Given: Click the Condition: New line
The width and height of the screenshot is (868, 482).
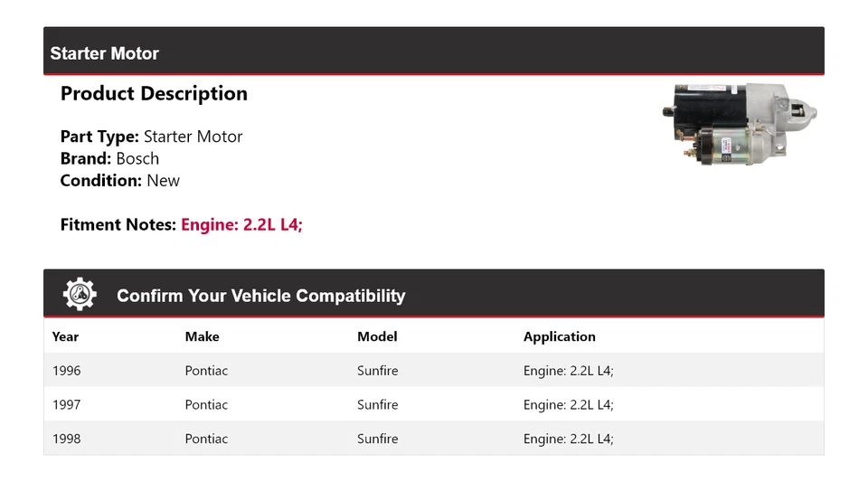Looking at the screenshot, I should pyautogui.click(x=119, y=180).
